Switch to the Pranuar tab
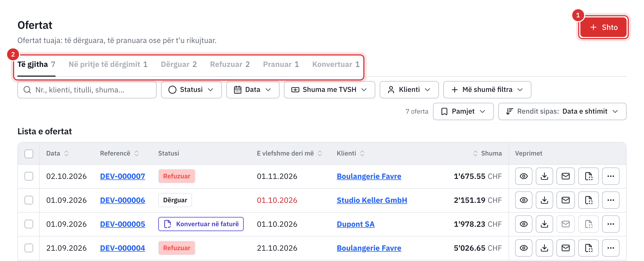 pos(281,64)
